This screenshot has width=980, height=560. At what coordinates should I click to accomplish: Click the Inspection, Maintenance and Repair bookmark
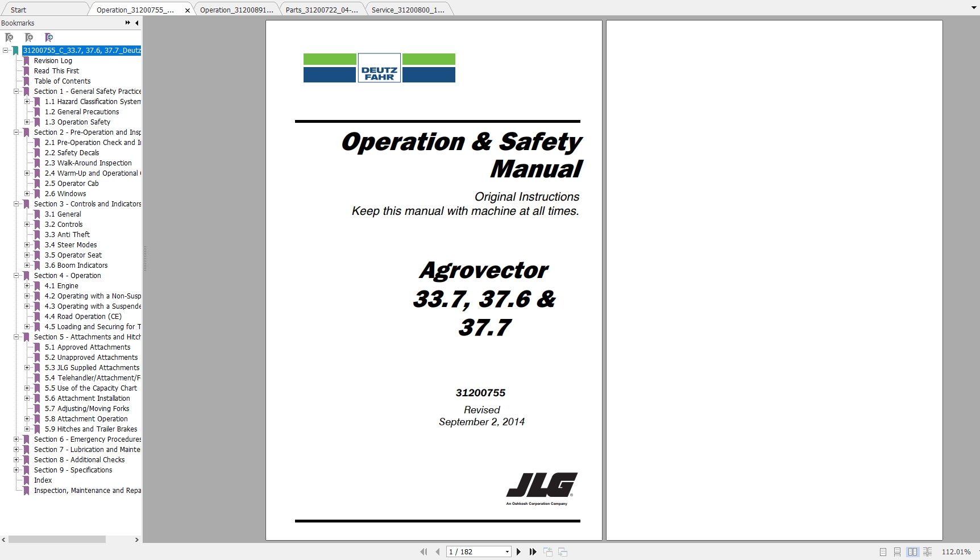point(87,490)
